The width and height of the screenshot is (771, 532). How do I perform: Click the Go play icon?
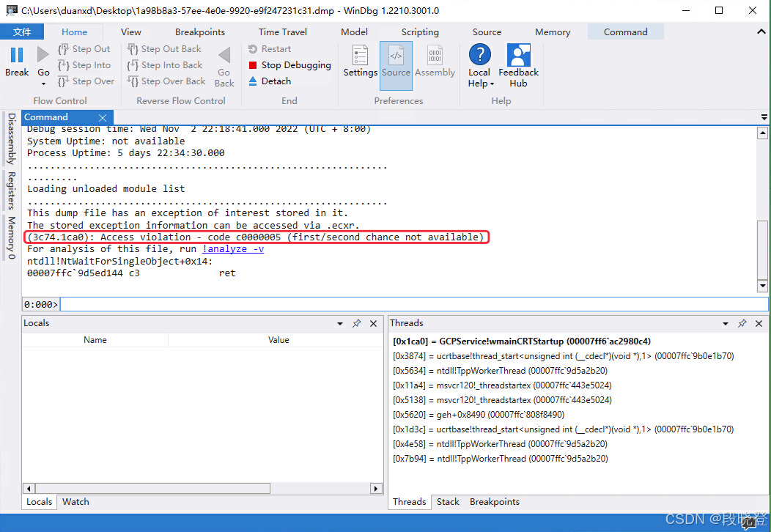click(x=43, y=54)
